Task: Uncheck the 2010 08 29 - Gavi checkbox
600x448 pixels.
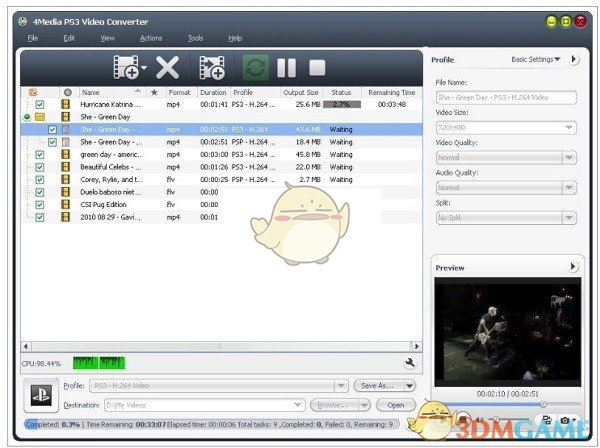Action: (x=40, y=217)
